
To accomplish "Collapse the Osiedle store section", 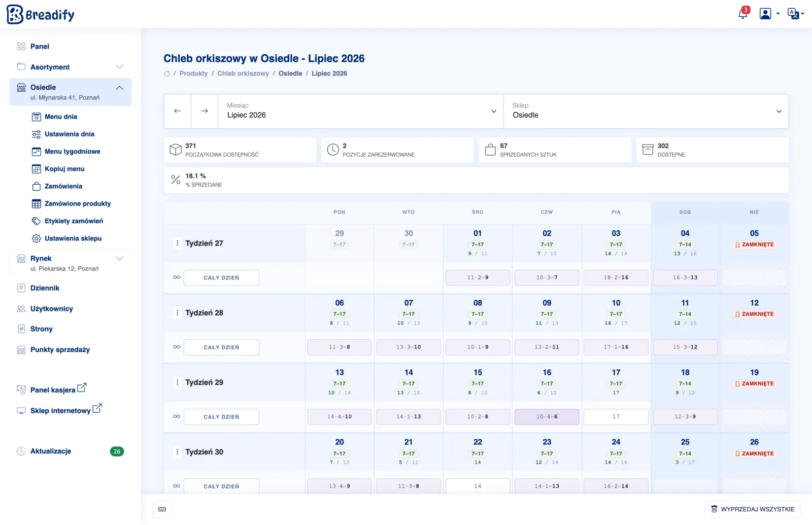I will coord(71,92).
